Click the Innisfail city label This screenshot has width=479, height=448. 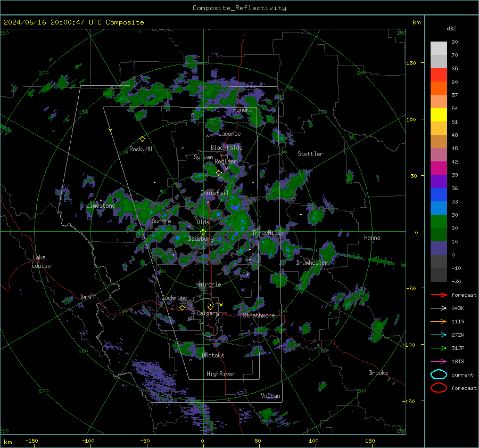[214, 193]
